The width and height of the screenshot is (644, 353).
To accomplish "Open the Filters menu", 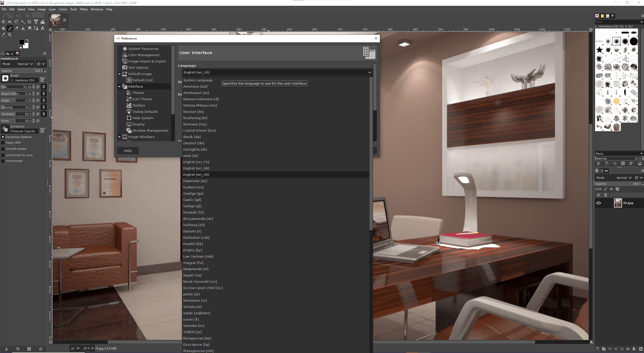I will (84, 9).
